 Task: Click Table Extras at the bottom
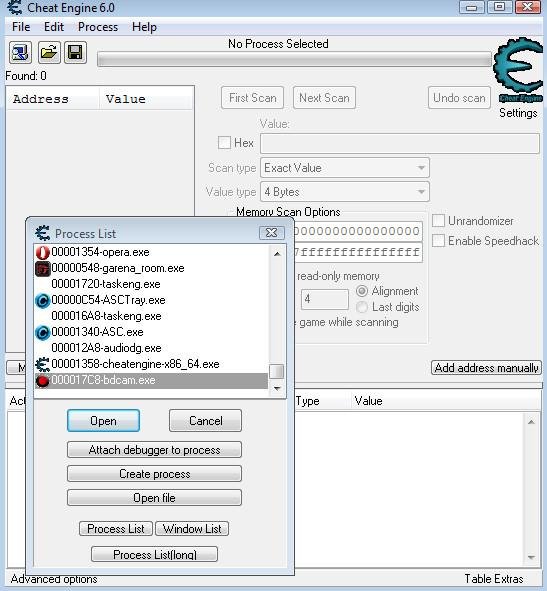[x=494, y=579]
